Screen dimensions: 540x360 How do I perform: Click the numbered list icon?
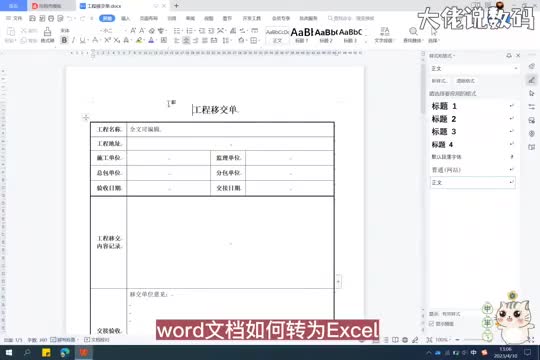coord(190,31)
